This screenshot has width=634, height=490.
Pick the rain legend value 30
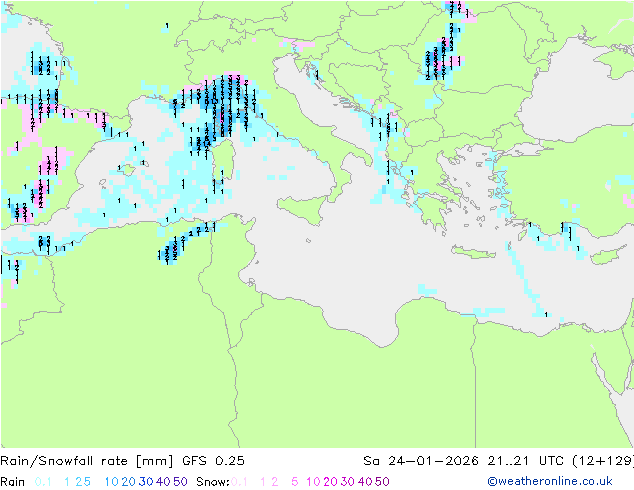146,482
